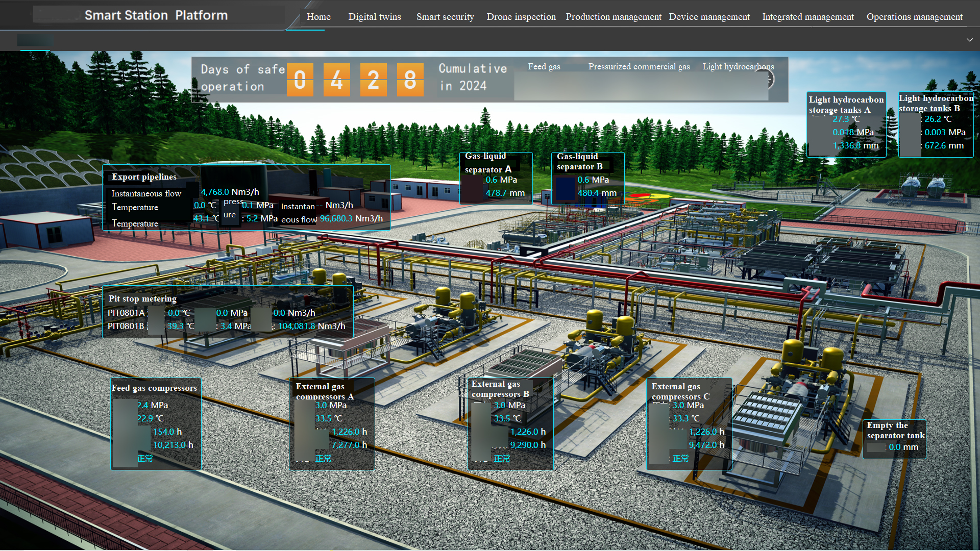Go to Drone inspection page
Image resolution: width=980 pixels, height=551 pixels.
coord(521,17)
